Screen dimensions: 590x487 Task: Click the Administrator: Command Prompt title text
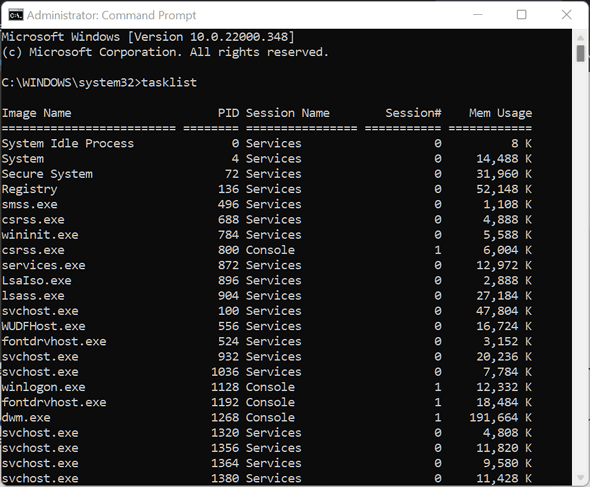(111, 15)
